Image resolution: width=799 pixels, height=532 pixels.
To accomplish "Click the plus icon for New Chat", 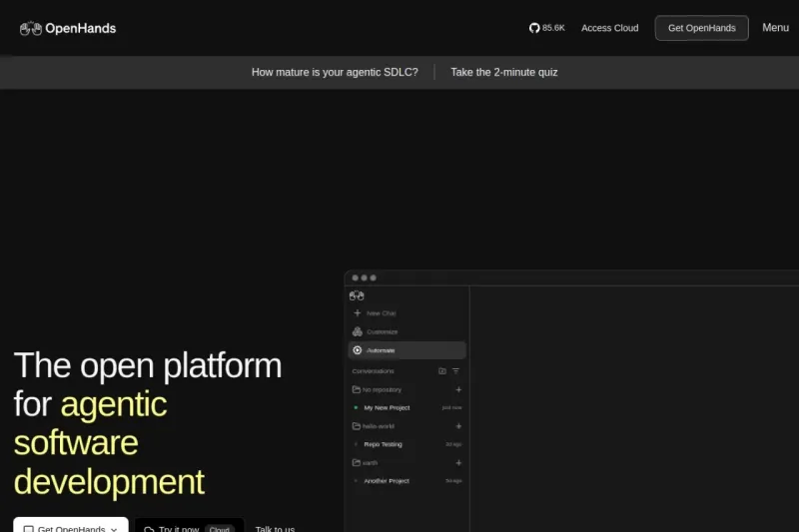I will coord(358,313).
